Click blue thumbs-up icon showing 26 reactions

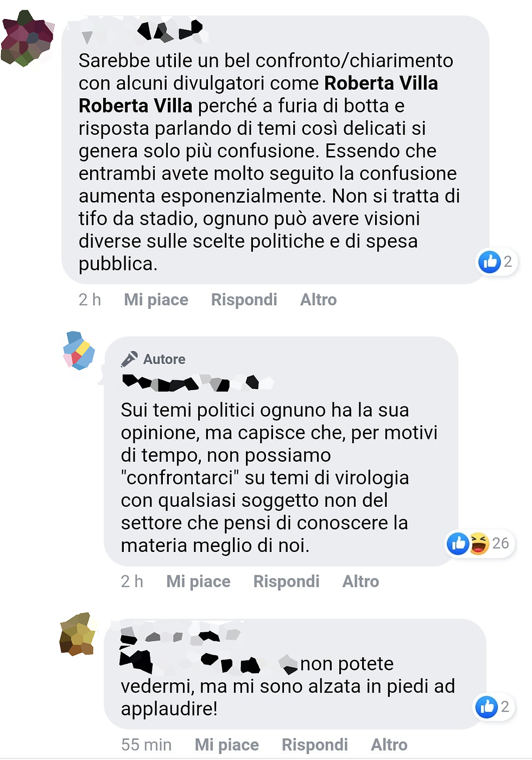point(458,543)
